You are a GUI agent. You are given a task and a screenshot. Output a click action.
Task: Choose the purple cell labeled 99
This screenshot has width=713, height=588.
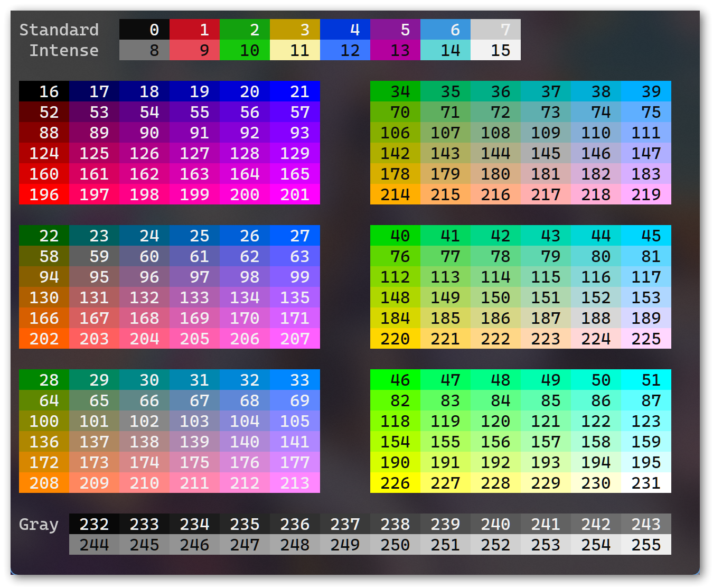click(x=295, y=277)
